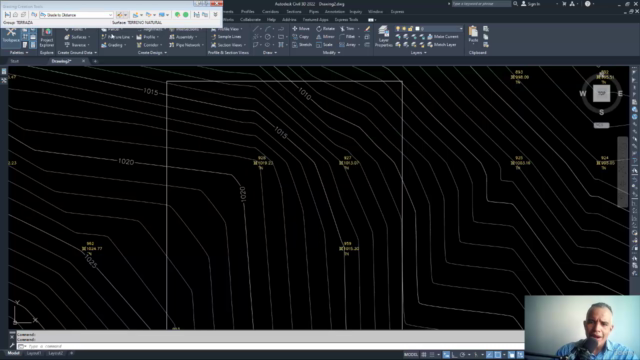The image size is (640, 360).
Task: Open Layer Properties manager
Action: tap(384, 37)
